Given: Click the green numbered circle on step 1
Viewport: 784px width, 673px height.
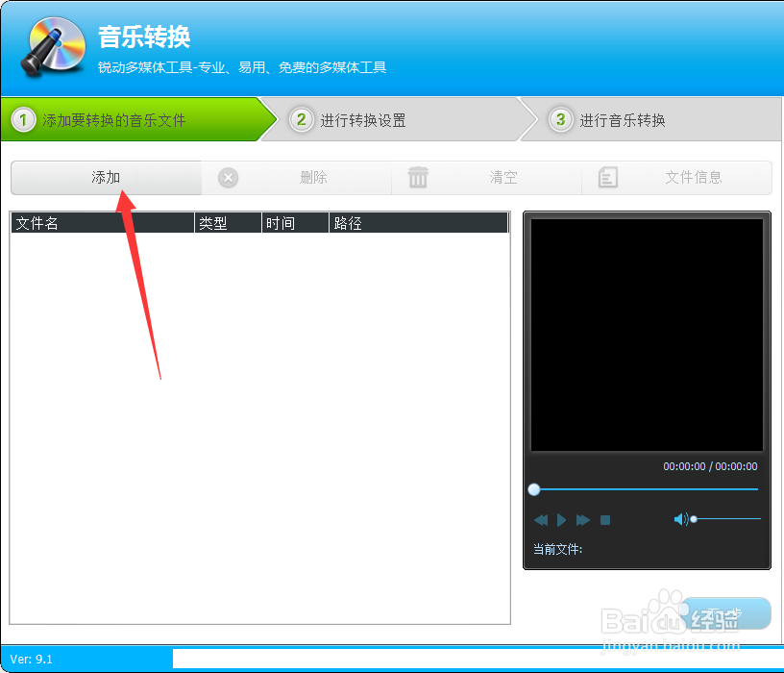Looking at the screenshot, I should [21, 118].
